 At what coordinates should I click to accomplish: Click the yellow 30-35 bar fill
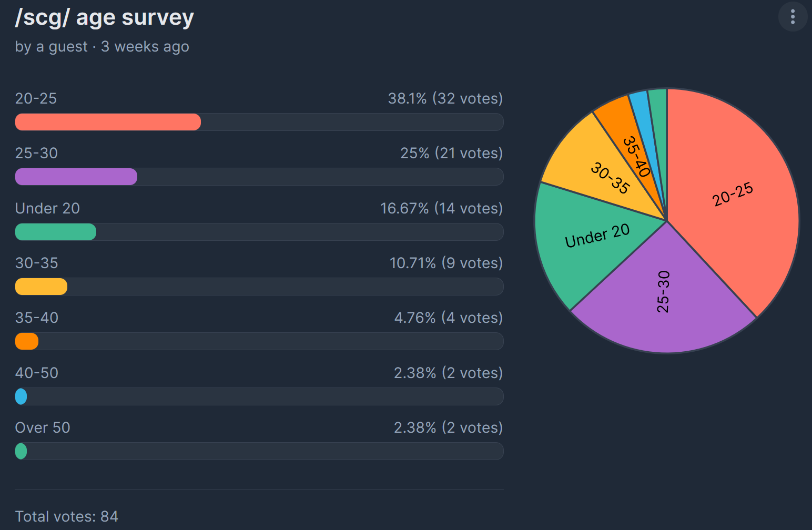41,287
